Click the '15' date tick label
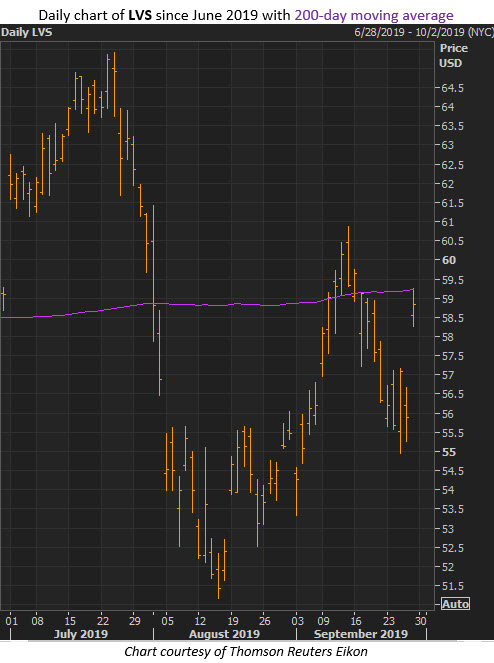The height and width of the screenshot is (663, 494). pos(70,621)
